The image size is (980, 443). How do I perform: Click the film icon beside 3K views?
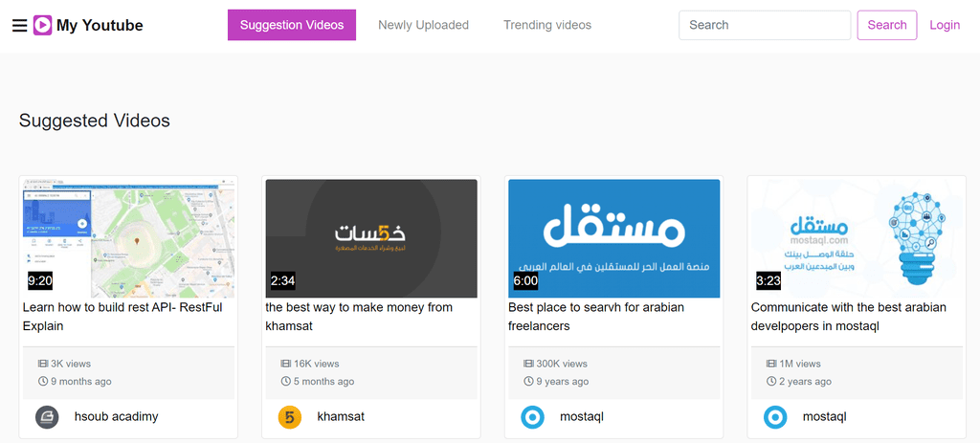[x=43, y=364]
